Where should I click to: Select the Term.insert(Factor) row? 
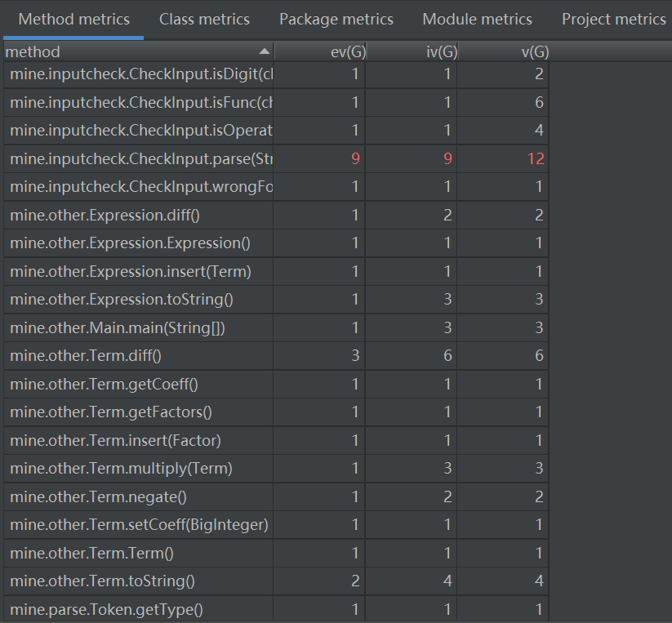276,440
